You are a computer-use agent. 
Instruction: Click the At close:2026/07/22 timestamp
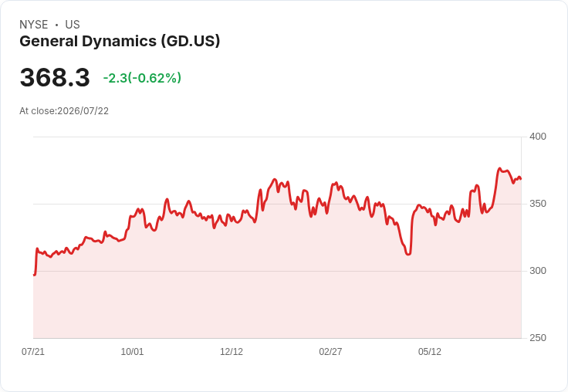[x=64, y=111]
